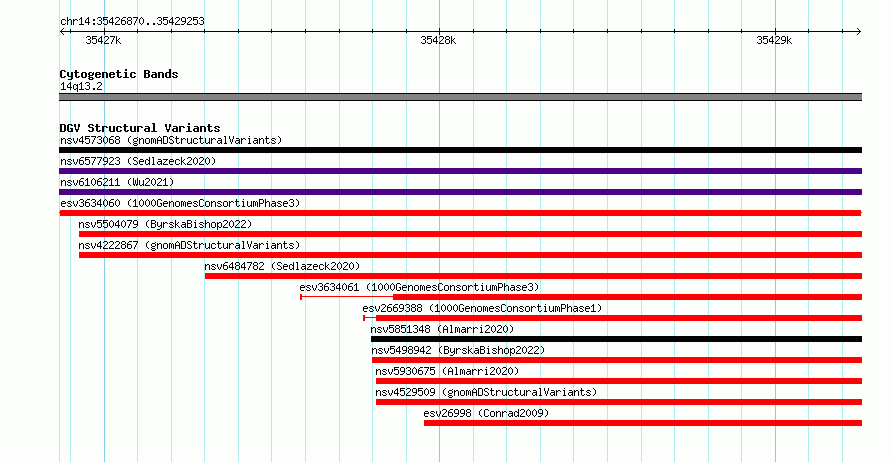The height and width of the screenshot is (462, 890).
Task: Click the 35429k ruler label
Action: (x=774, y=40)
